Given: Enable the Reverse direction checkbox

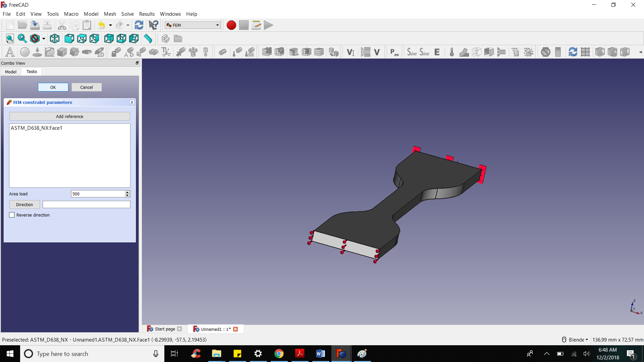Looking at the screenshot, I should coord(12,215).
